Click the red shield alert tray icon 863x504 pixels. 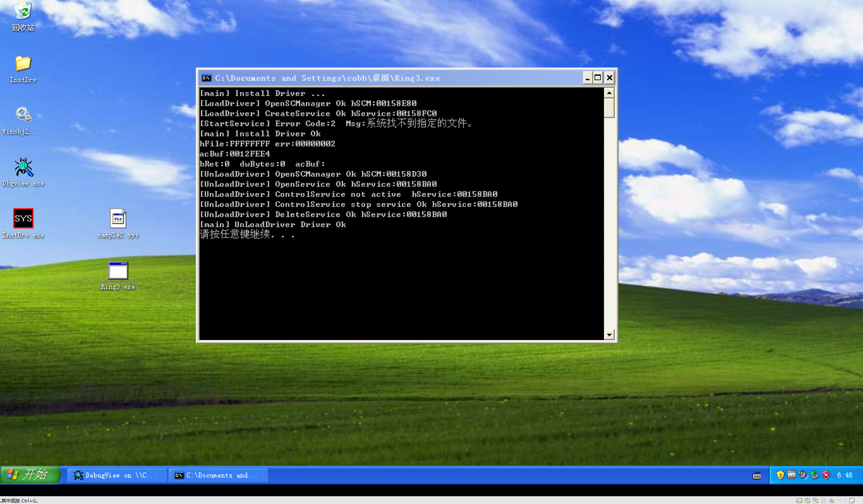(x=826, y=475)
